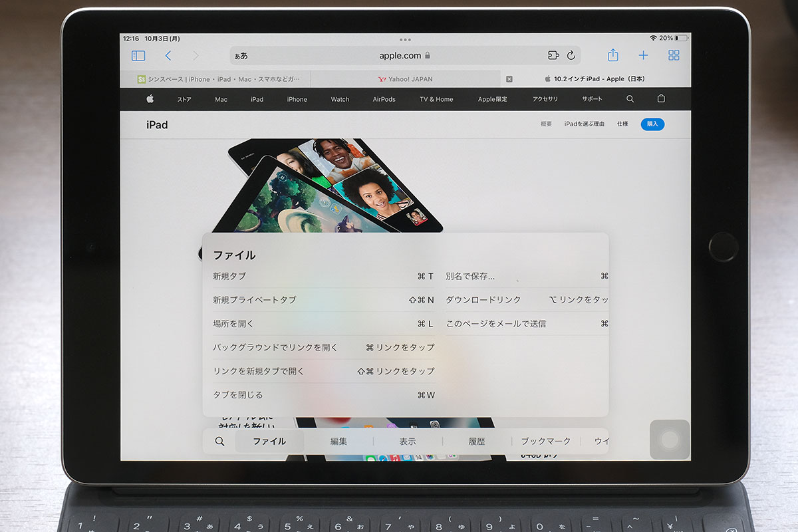The height and width of the screenshot is (532, 798).
Task: Click the apple.com address field
Action: 405,55
